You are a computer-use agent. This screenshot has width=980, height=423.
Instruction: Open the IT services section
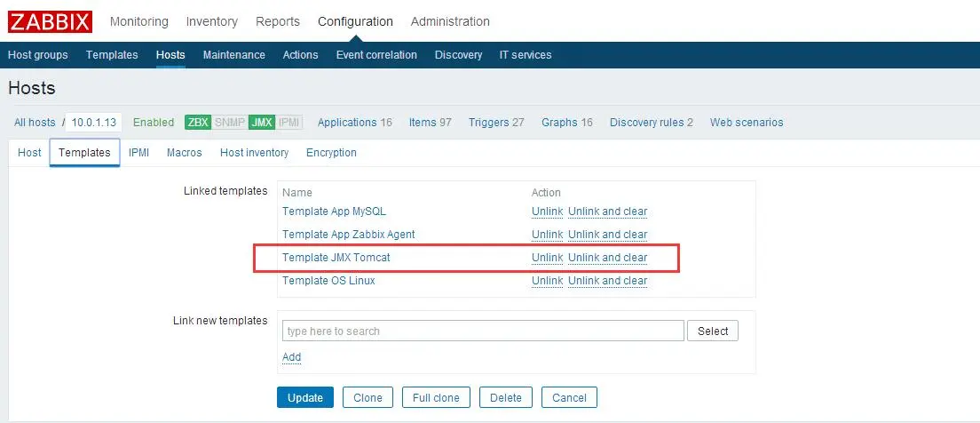(x=526, y=55)
